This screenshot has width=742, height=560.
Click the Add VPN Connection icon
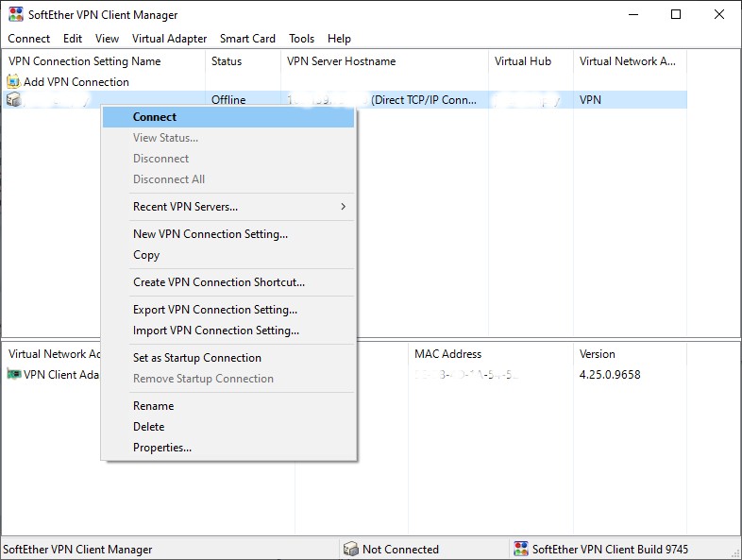click(14, 81)
